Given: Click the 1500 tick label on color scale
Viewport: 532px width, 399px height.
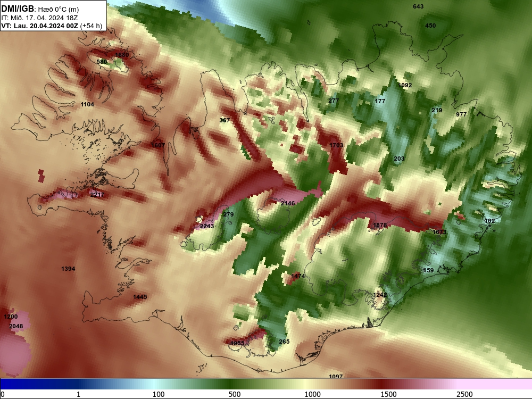Looking at the screenshot, I should [388, 394].
